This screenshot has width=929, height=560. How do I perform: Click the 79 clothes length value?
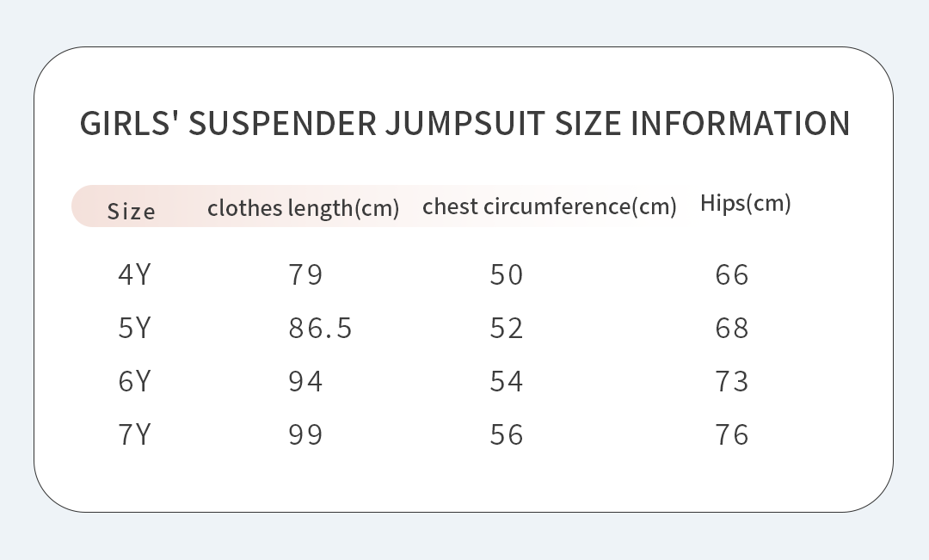[x=305, y=274]
